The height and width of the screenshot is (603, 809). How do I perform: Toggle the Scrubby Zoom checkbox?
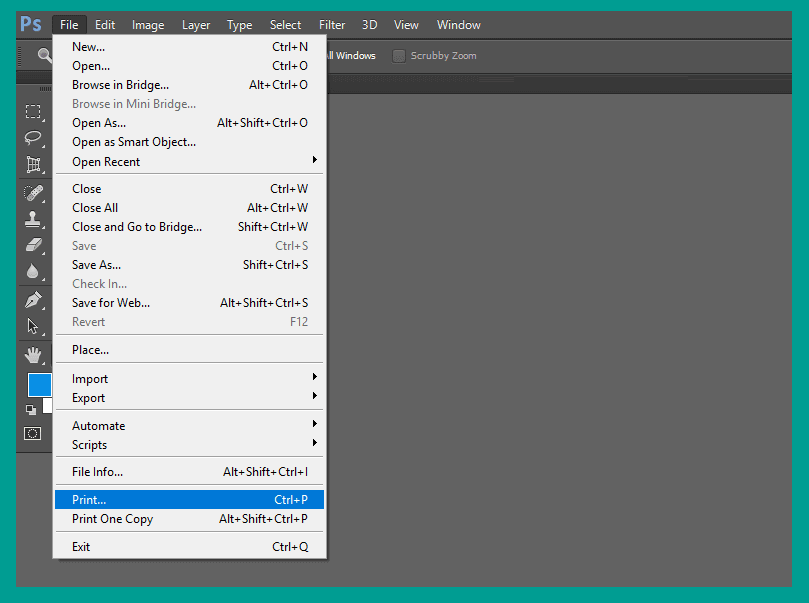(399, 56)
